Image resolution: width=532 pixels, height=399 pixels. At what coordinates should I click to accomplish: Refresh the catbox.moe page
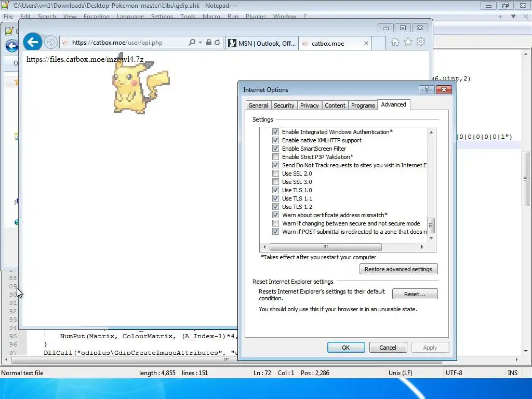(x=217, y=43)
